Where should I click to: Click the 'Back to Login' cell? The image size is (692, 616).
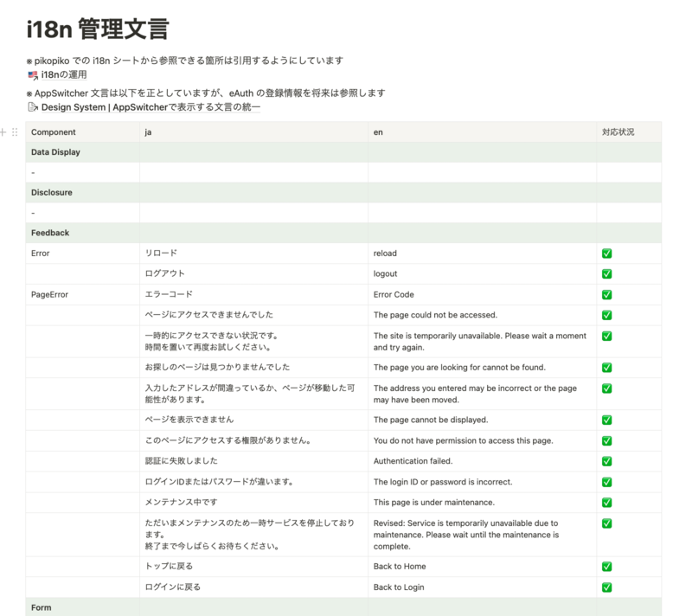click(x=483, y=587)
